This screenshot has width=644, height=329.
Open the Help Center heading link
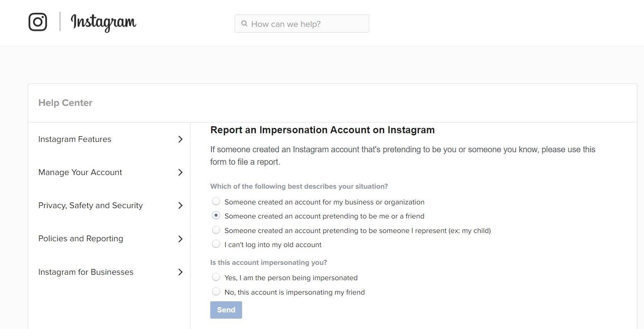tap(65, 103)
